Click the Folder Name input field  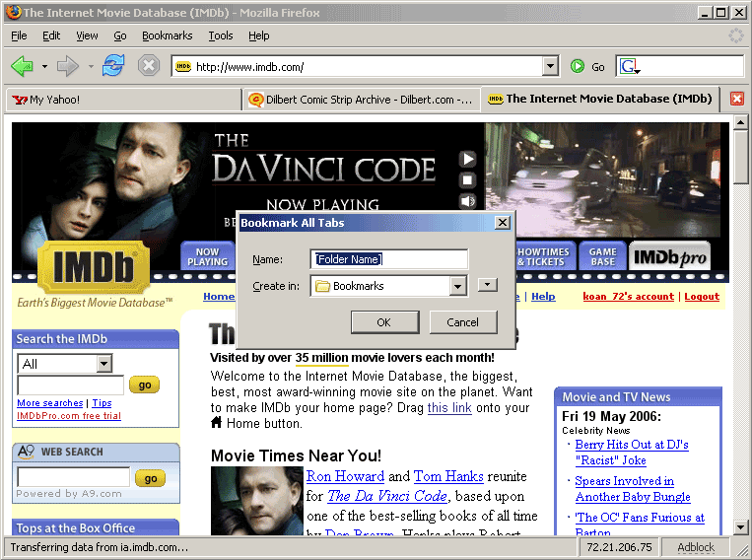tap(389, 259)
